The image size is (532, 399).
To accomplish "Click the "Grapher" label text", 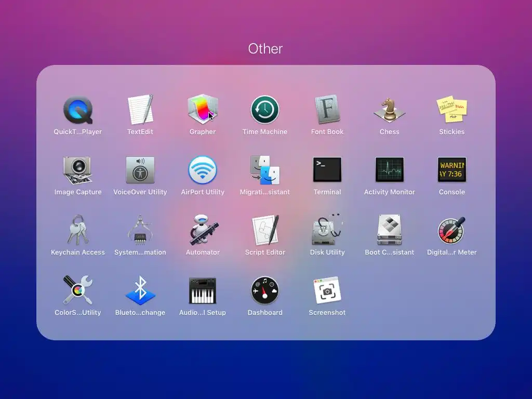I will pos(203,131).
